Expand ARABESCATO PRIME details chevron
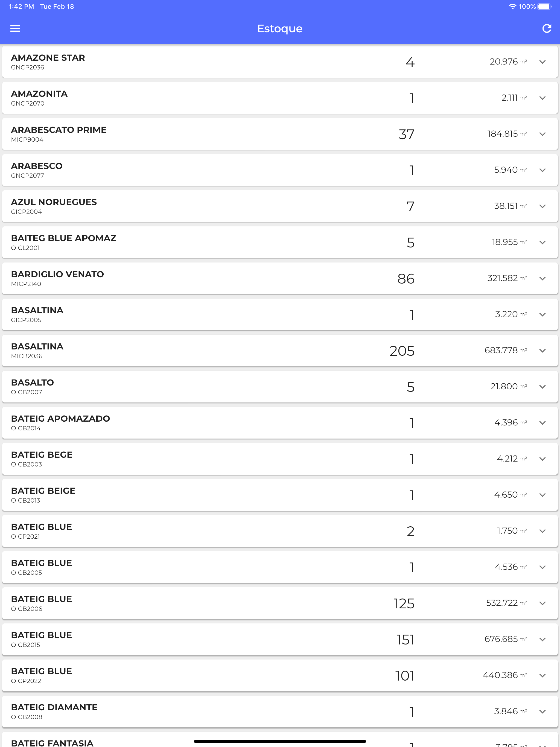Viewport: 560px width, 747px height. pos(542,135)
